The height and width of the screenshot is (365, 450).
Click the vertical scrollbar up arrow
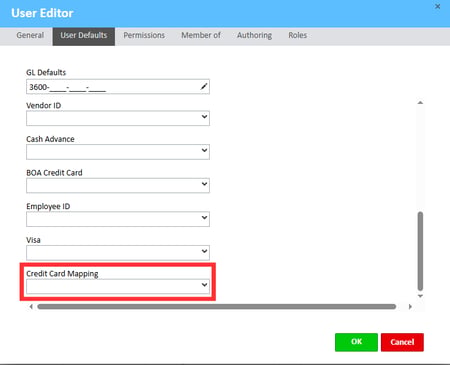[x=420, y=103]
